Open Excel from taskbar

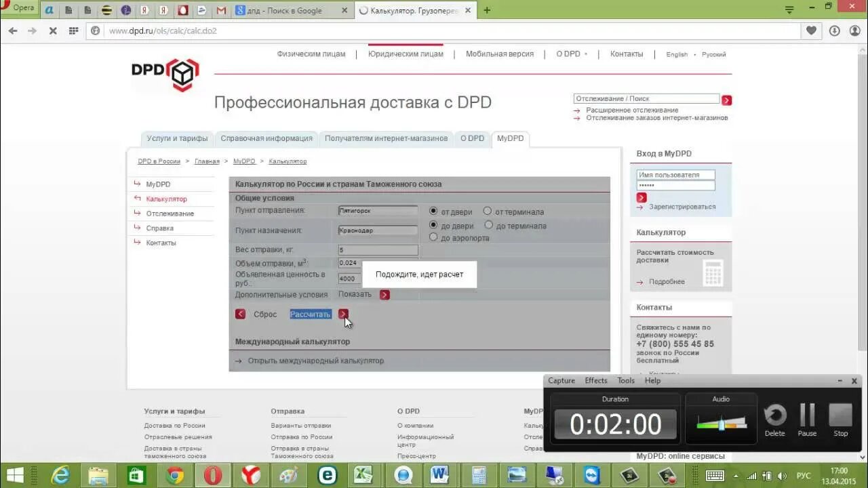pos(365,474)
